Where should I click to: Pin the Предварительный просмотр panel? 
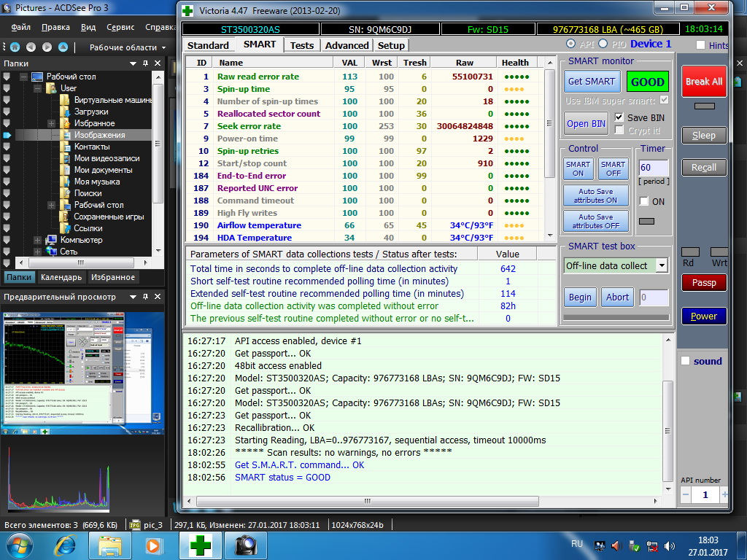point(146,297)
